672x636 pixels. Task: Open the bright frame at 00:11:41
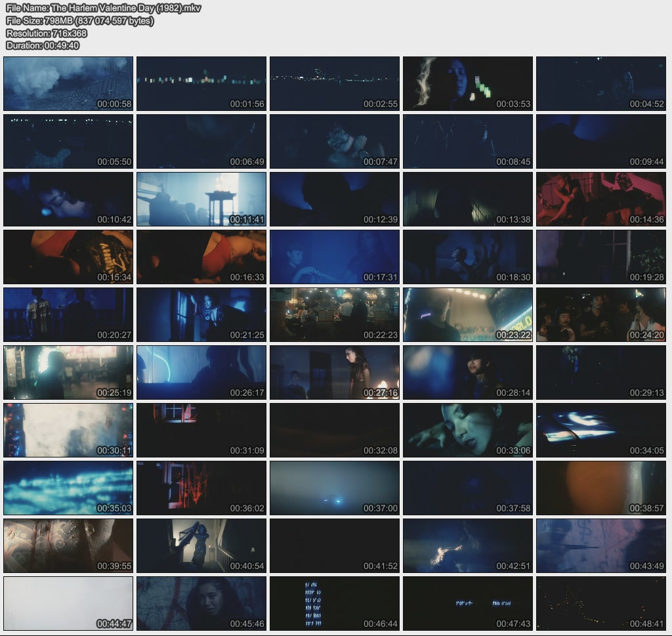pyautogui.click(x=201, y=200)
